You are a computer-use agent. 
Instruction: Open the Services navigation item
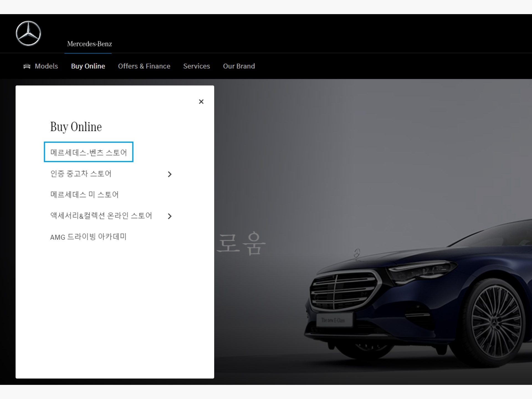click(196, 66)
